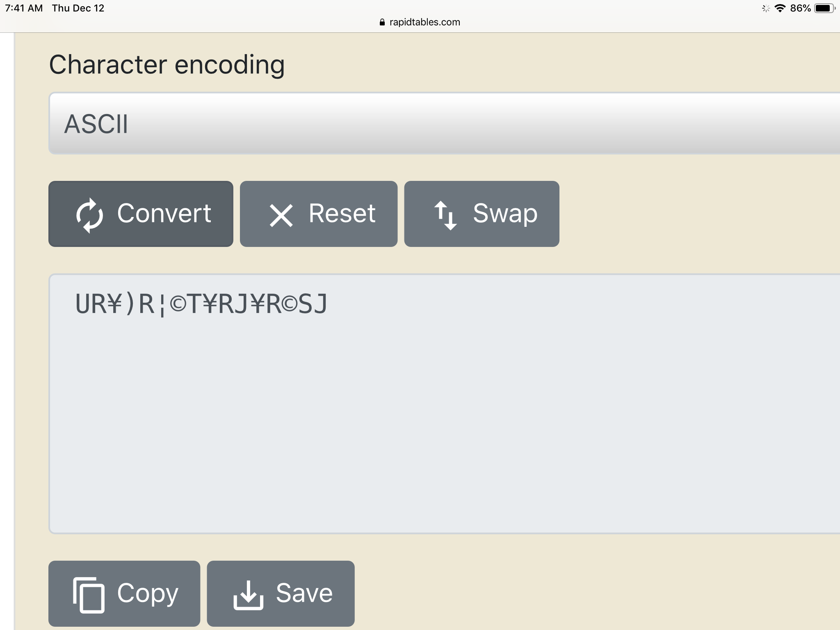Screen dimensions: 840x630
Task: Click the Copy button label
Action: pyautogui.click(x=148, y=594)
